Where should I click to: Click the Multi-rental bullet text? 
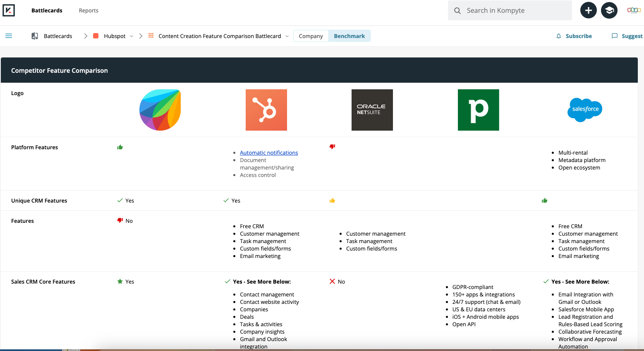pyautogui.click(x=573, y=153)
